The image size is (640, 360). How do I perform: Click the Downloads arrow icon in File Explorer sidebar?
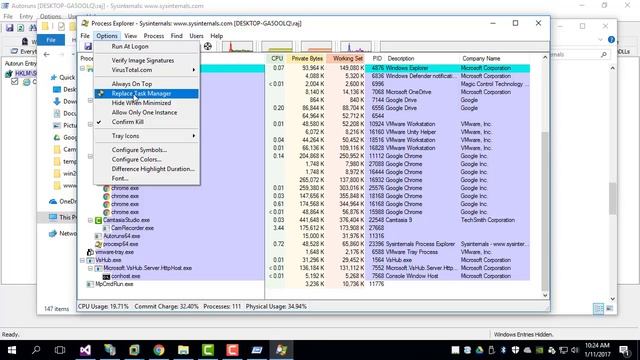[57, 101]
